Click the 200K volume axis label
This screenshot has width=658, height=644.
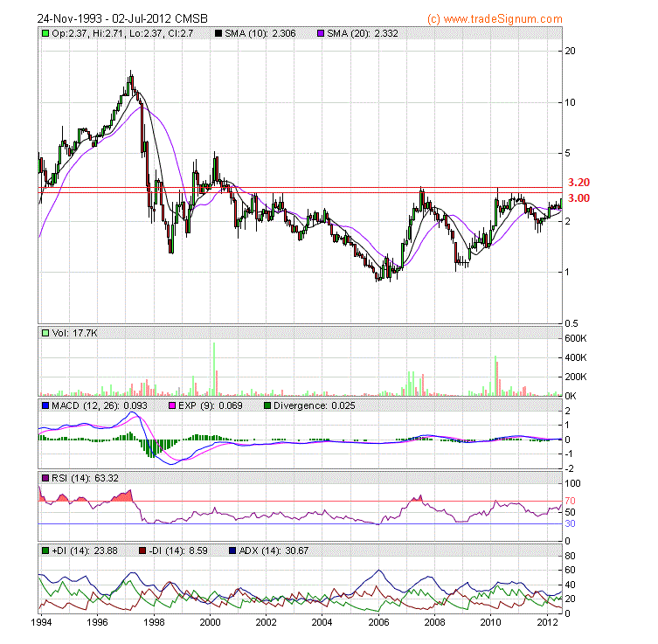click(576, 377)
